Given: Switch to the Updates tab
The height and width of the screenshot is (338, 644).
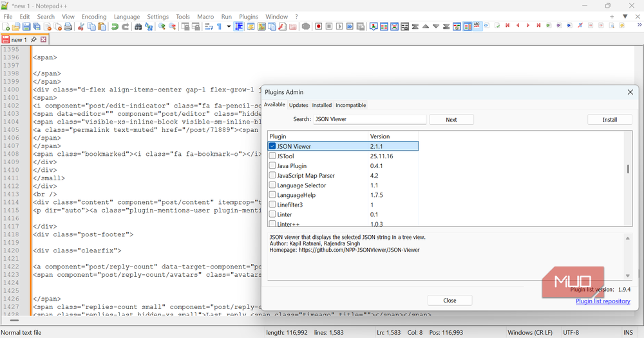Looking at the screenshot, I should click(x=299, y=105).
